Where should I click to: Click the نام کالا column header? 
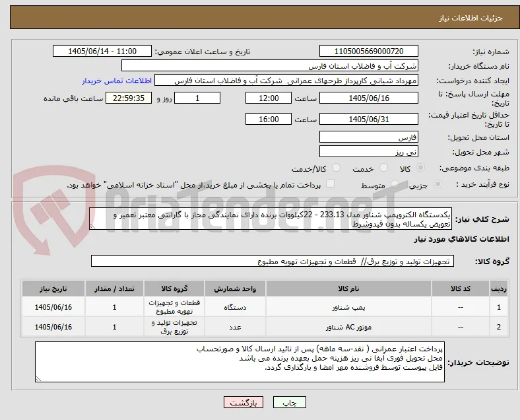(348, 289)
